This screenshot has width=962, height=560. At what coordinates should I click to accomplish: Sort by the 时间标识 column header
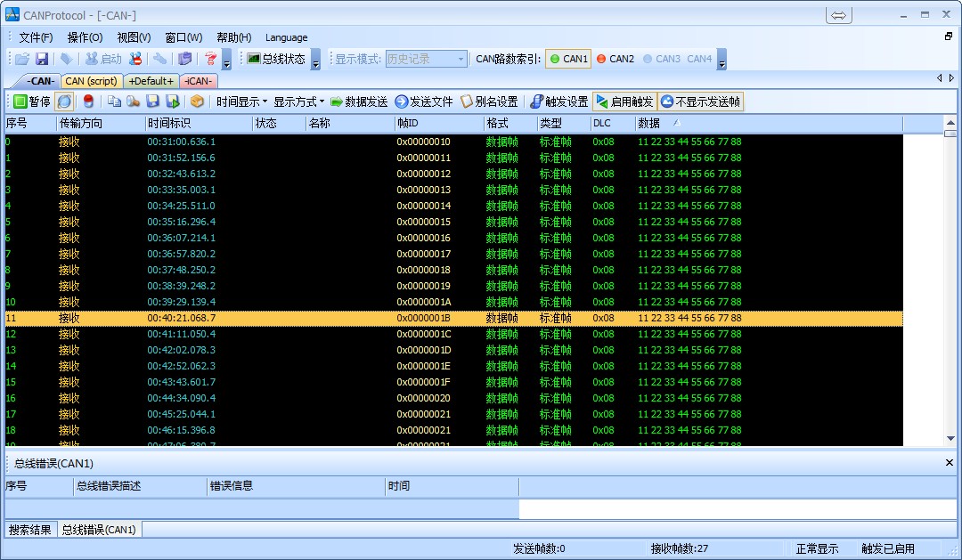[198, 123]
